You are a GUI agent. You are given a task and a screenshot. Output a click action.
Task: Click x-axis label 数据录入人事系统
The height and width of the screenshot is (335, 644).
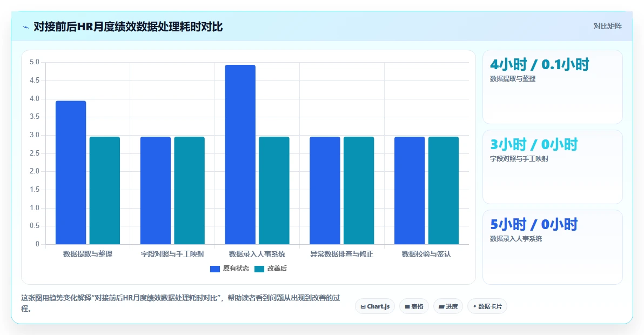(257, 254)
